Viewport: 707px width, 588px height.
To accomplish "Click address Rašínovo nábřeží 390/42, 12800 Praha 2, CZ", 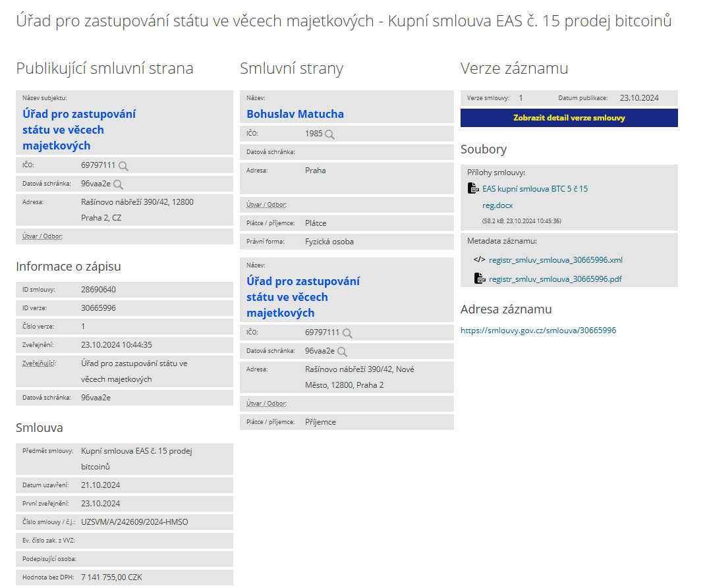I will [x=137, y=210].
